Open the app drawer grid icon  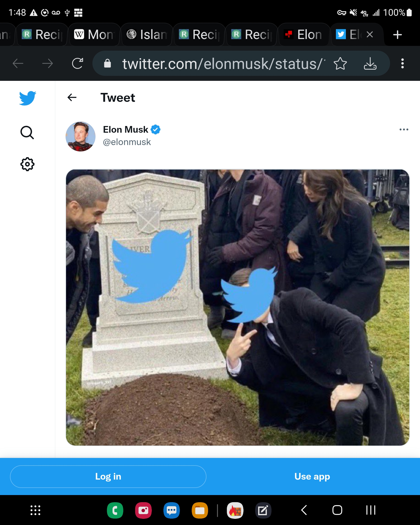[x=35, y=510]
